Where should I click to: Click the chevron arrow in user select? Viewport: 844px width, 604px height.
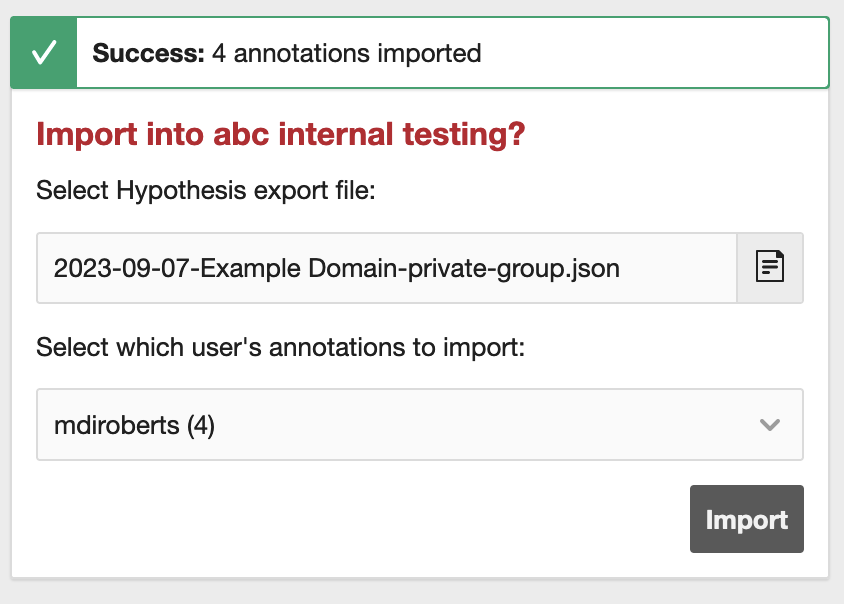pyautogui.click(x=769, y=425)
